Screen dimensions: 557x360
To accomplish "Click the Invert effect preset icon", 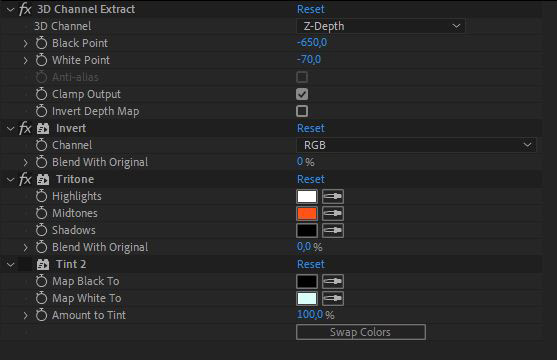I will 43,128.
